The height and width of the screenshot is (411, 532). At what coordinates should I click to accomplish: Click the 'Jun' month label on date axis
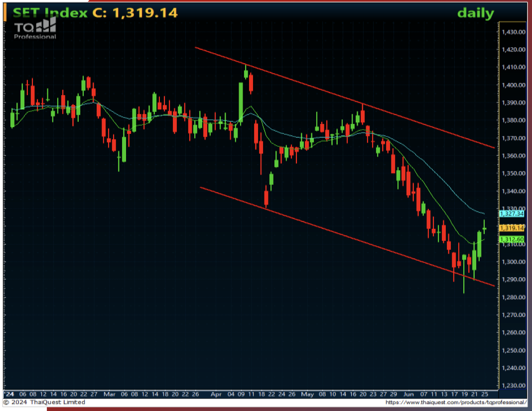(408, 395)
